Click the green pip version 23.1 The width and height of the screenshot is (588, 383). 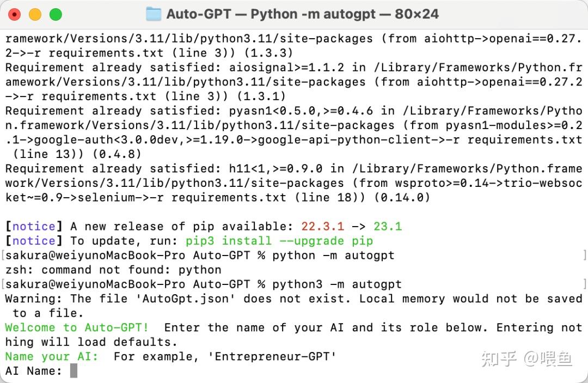coord(388,227)
